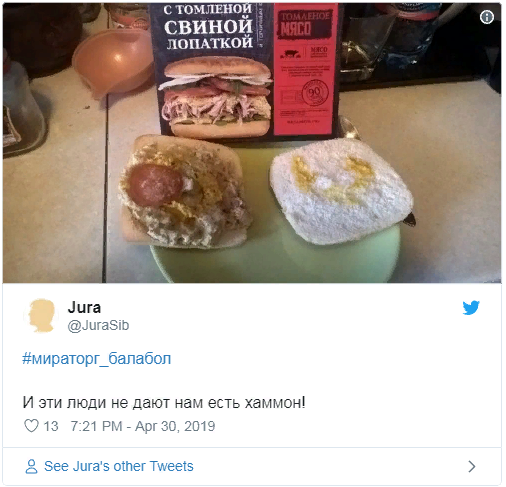Screen dimensions: 506x487
Task: Click the right chevron arrow in footer
Action: point(471,466)
